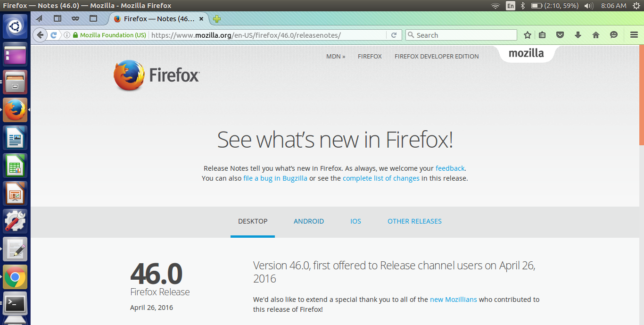Launch LibreOffice Impress from the launcher

pos(15,193)
